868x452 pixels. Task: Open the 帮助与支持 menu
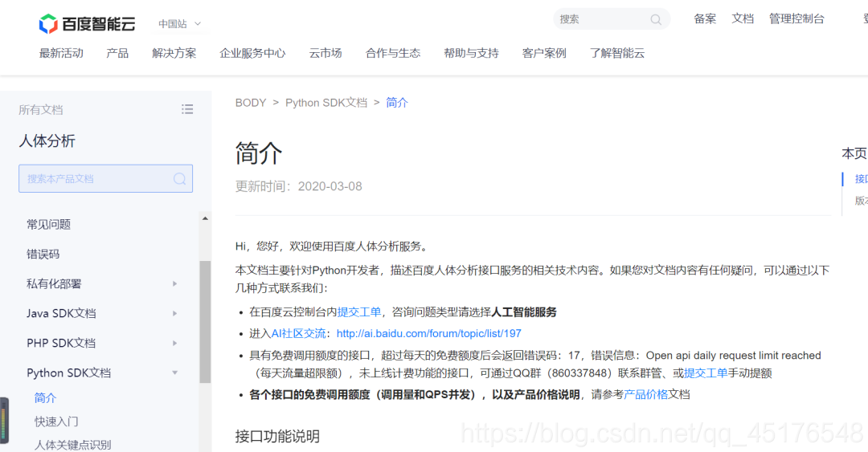pos(472,53)
